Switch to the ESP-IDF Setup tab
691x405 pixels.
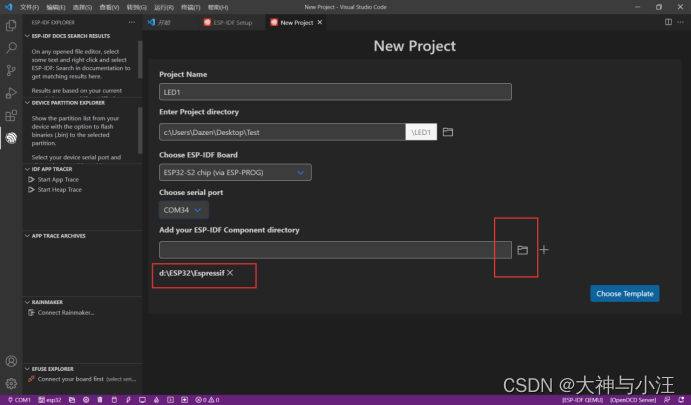click(232, 22)
